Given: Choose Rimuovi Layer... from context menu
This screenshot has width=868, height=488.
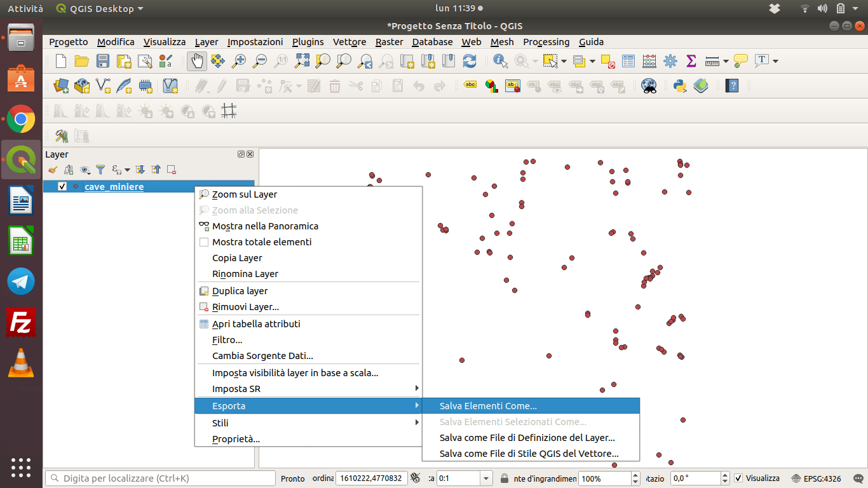Looking at the screenshot, I should point(308,307).
